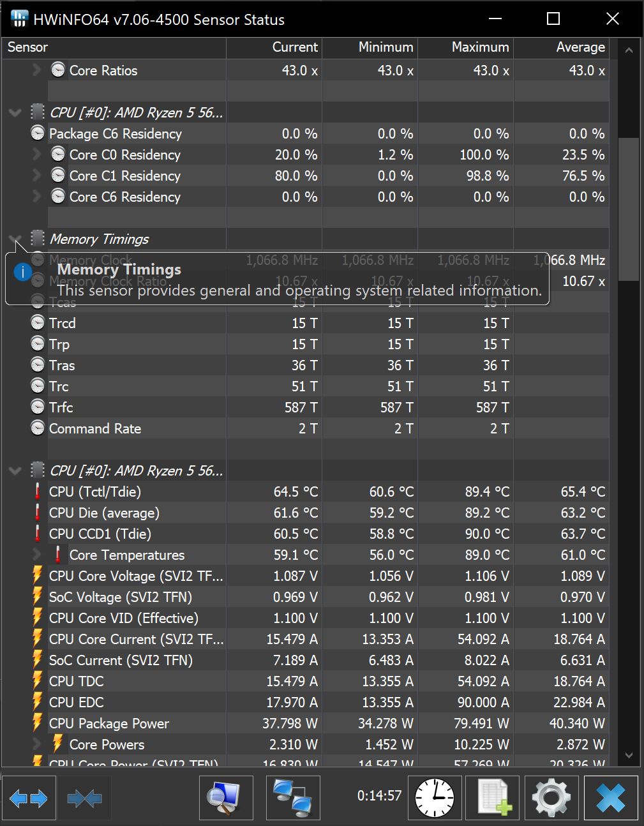Expand the Core Powers row
The width and height of the screenshot is (644, 826).
pyautogui.click(x=36, y=744)
